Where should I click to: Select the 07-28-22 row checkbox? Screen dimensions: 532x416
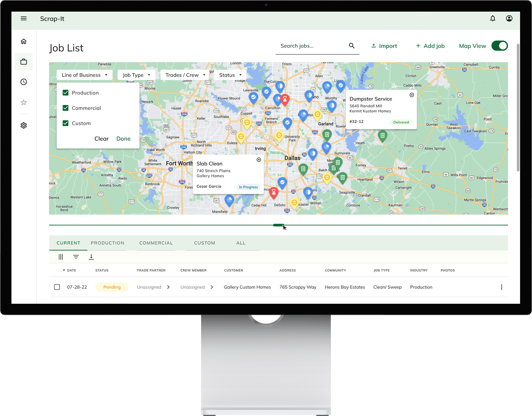click(57, 287)
